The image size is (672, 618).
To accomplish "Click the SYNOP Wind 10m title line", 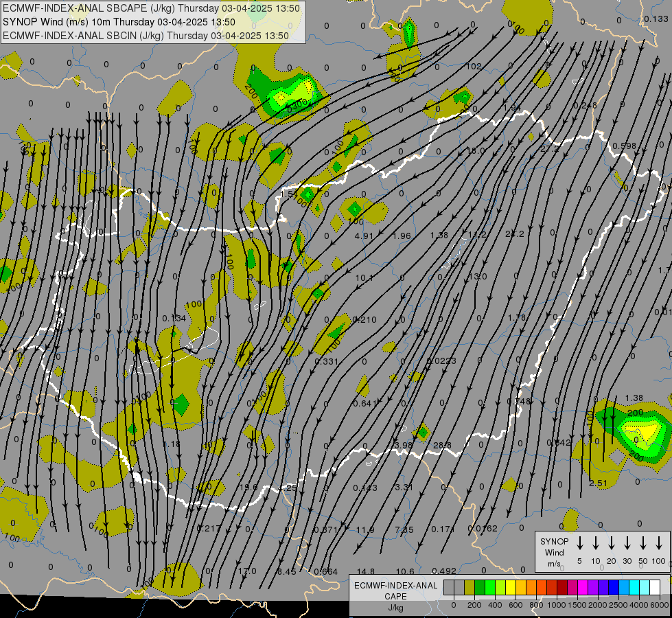I will pyautogui.click(x=119, y=22).
